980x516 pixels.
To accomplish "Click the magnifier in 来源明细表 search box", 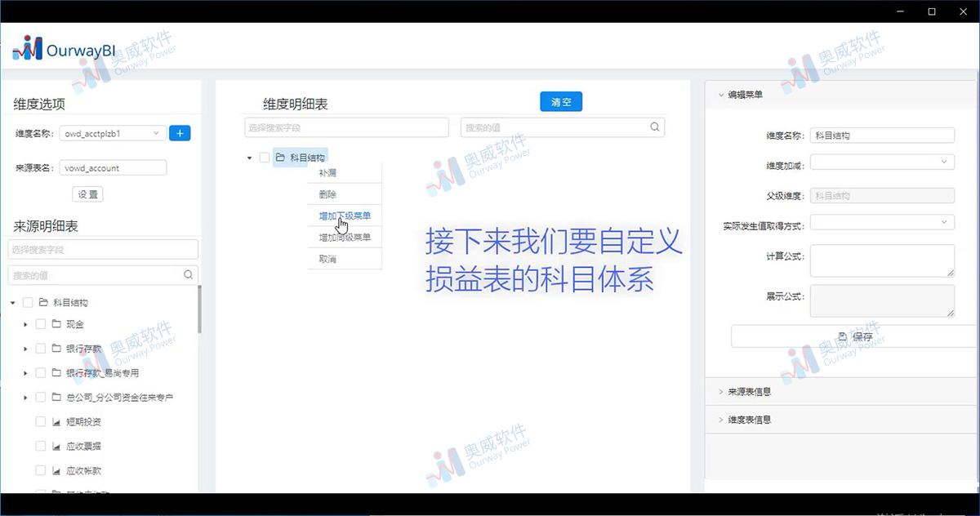I will point(188,275).
